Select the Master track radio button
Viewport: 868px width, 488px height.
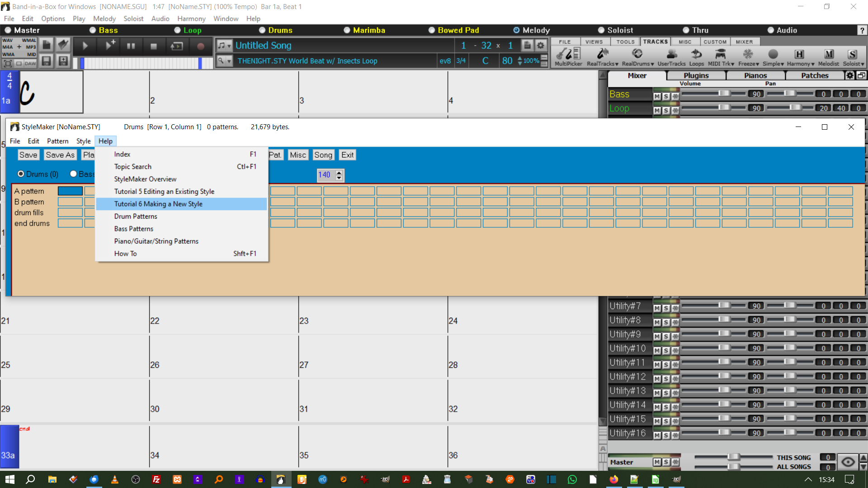tap(8, 30)
